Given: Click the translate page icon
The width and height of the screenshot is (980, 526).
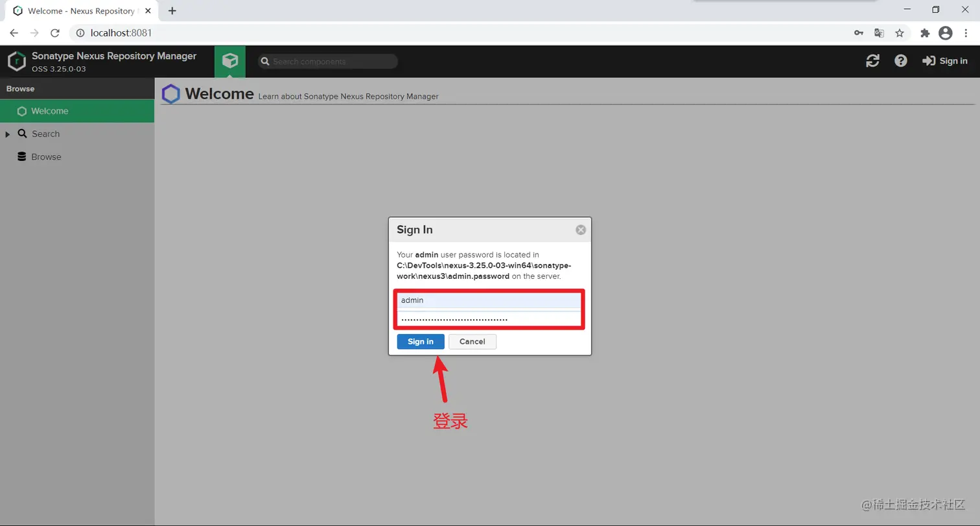Looking at the screenshot, I should pos(879,33).
